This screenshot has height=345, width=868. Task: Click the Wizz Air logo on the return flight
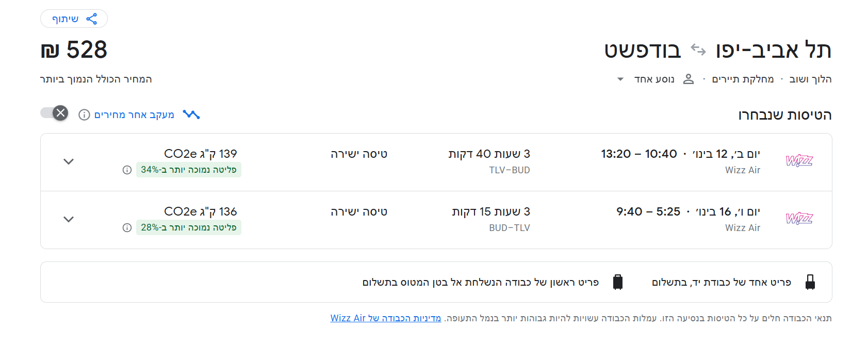[799, 218]
